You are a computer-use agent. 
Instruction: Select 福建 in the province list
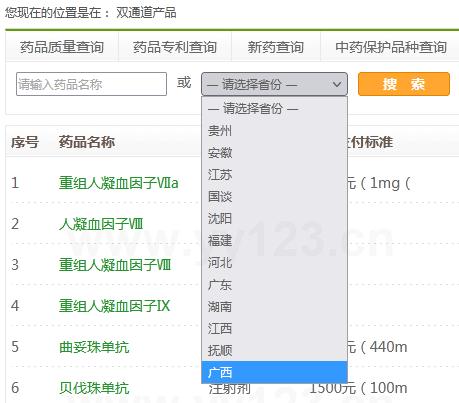(274, 241)
